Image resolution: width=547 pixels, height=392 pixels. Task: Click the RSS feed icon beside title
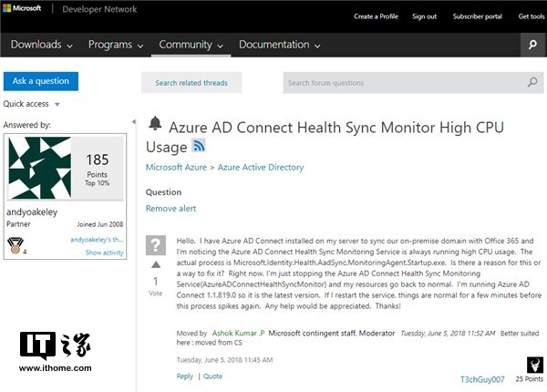198,145
